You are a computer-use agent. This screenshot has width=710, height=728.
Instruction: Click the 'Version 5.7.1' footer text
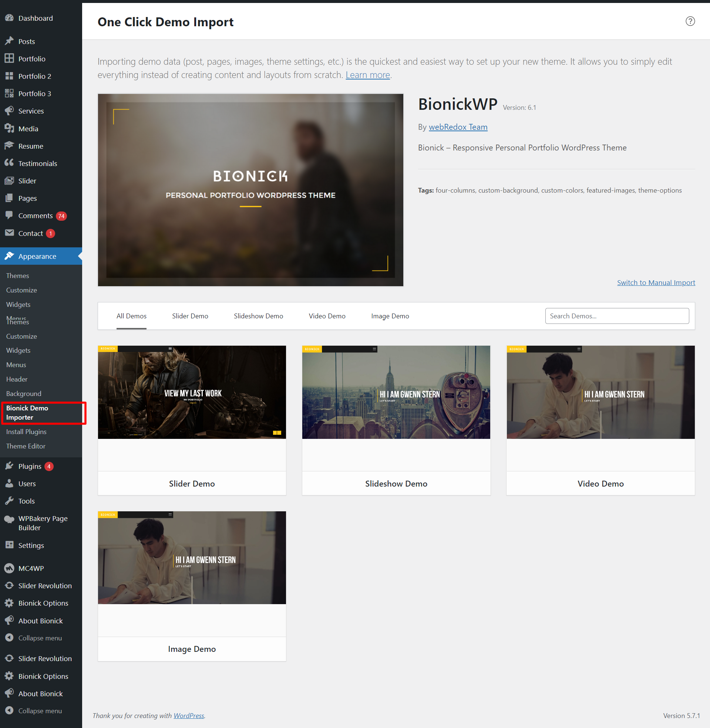(681, 715)
